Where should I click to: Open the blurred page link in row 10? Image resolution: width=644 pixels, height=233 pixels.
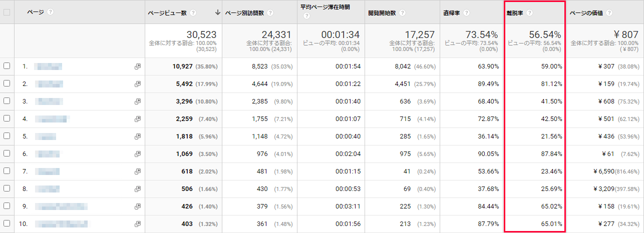pos(62,224)
